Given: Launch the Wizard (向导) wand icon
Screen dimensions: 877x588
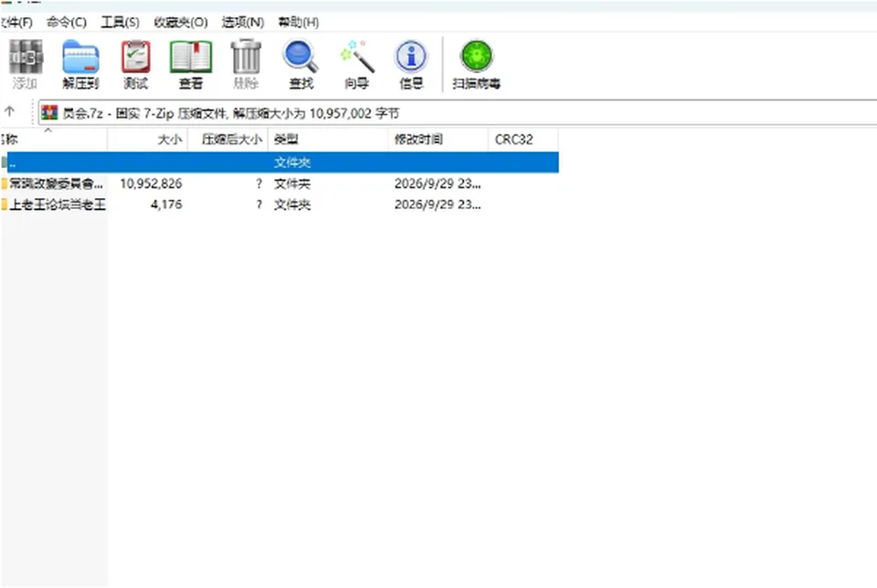Looking at the screenshot, I should pos(356,64).
